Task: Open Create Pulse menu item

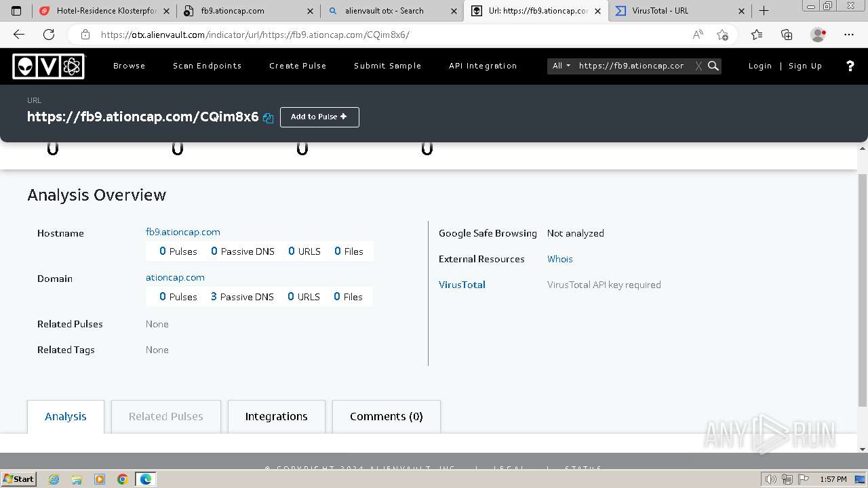Action: (298, 66)
